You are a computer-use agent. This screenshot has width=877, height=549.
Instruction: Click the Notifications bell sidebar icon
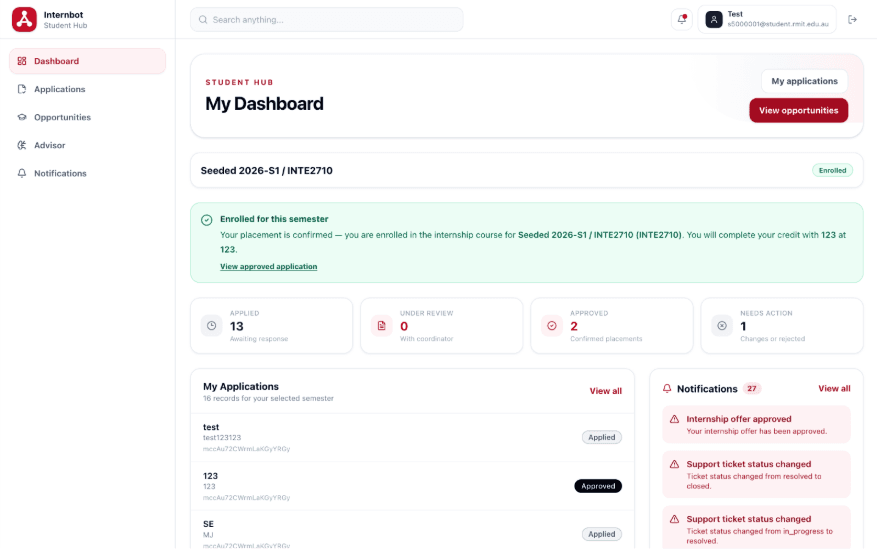(22, 173)
